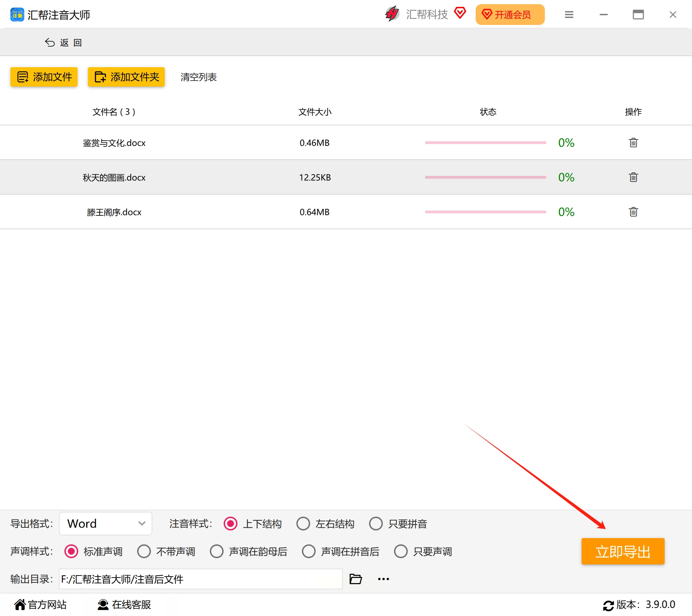Select 不带声调 tone style

(144, 551)
